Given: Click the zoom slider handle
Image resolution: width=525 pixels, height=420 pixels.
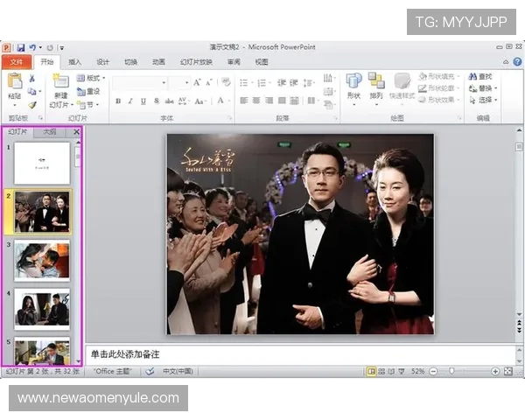Looking at the screenshot, I should point(451,371).
